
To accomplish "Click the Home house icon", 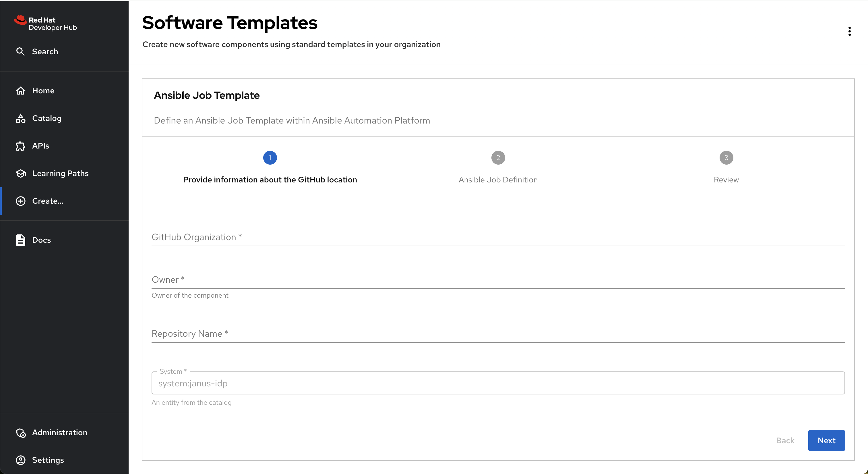I will click(x=21, y=91).
